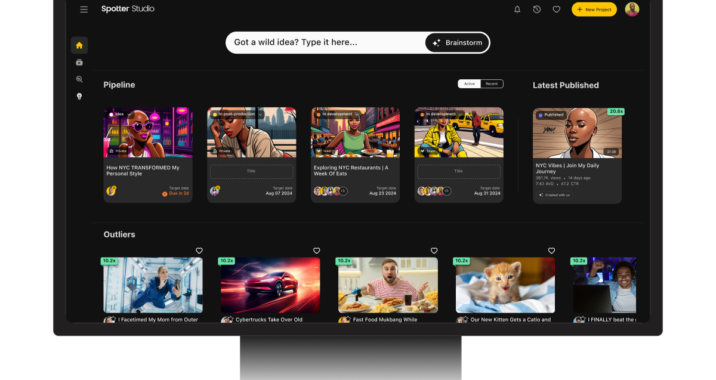Click the Aug 23 2024 target date
Image resolution: width=716 pixels, height=380 pixels.
(x=383, y=194)
